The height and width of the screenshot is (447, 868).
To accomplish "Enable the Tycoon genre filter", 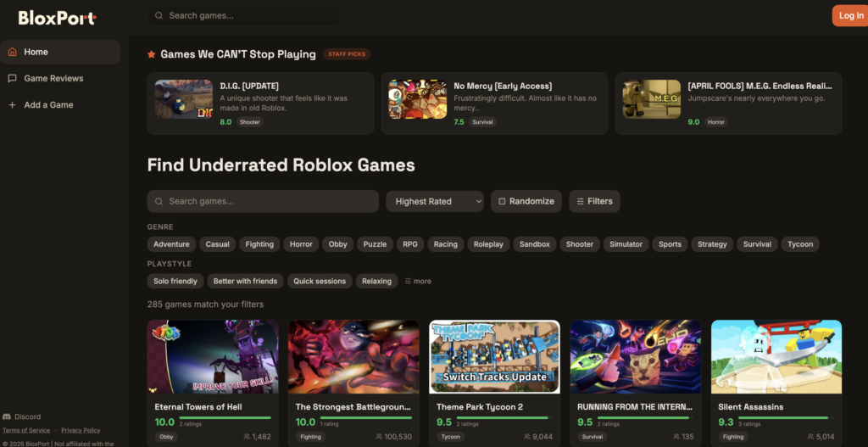I will [799, 244].
